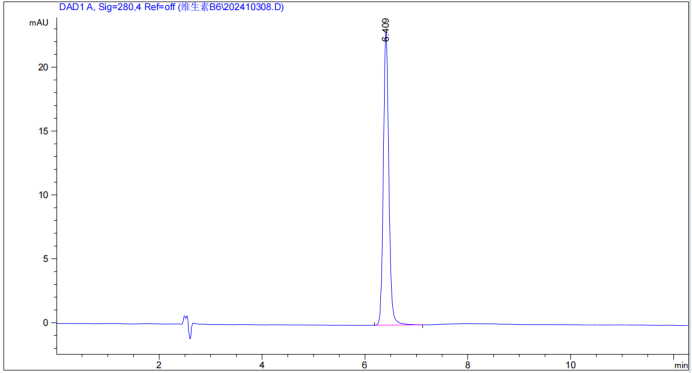Click the 10 minute x-axis tick label
692x373 pixels.
570,365
